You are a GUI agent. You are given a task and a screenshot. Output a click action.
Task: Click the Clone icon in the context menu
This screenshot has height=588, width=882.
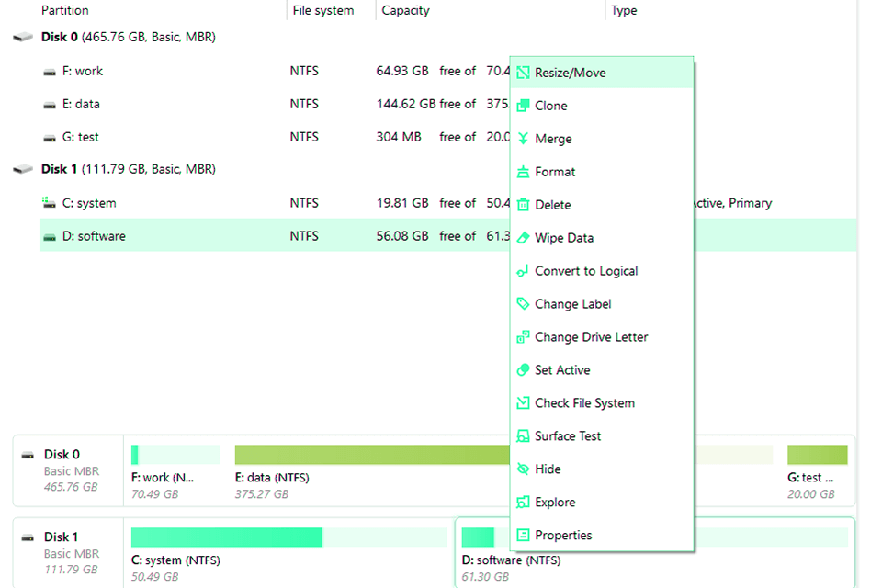point(525,105)
